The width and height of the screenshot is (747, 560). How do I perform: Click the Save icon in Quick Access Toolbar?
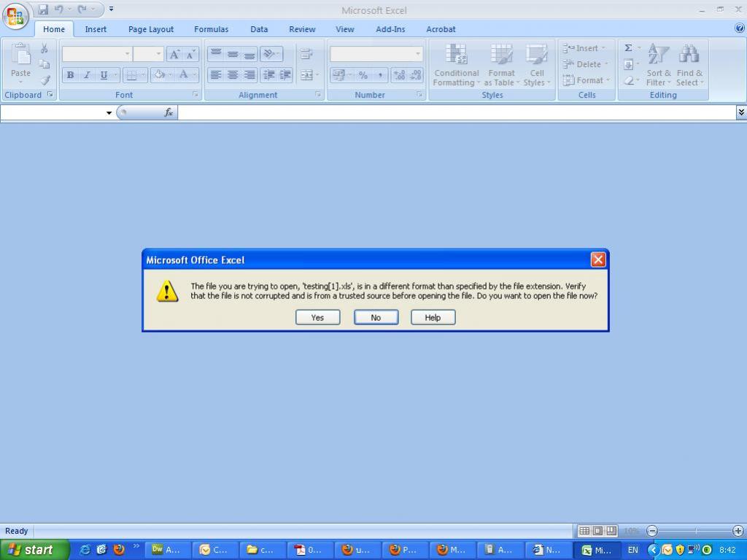tap(43, 9)
